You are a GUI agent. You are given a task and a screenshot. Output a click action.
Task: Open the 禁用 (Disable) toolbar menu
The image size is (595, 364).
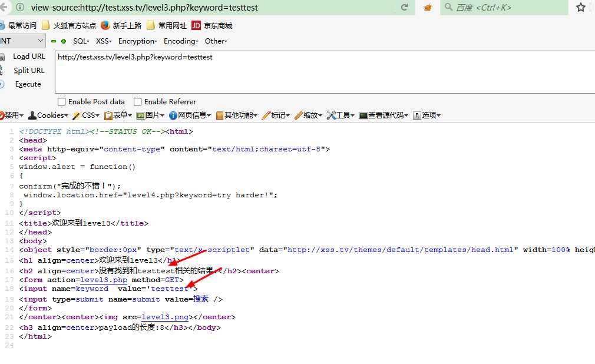coord(12,115)
